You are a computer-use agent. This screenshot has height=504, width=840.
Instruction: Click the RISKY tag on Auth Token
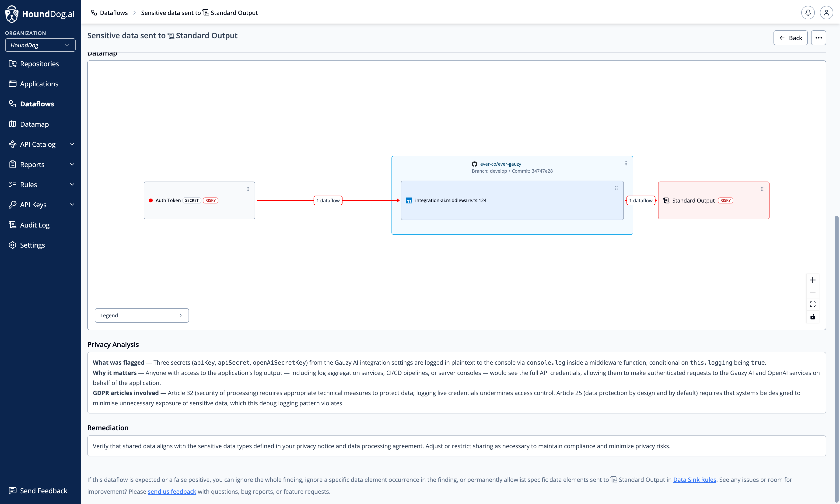[210, 200]
